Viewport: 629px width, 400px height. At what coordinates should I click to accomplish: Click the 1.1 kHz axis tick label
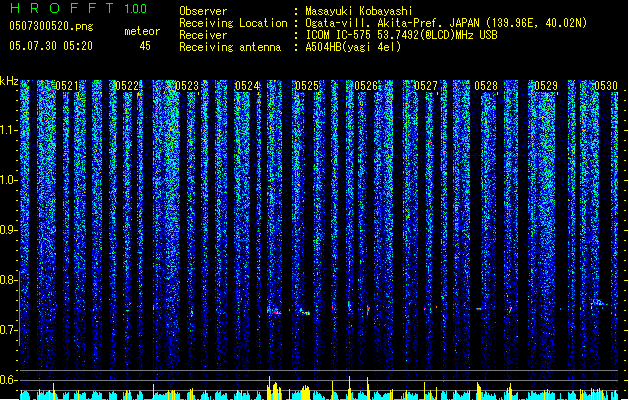8,130
